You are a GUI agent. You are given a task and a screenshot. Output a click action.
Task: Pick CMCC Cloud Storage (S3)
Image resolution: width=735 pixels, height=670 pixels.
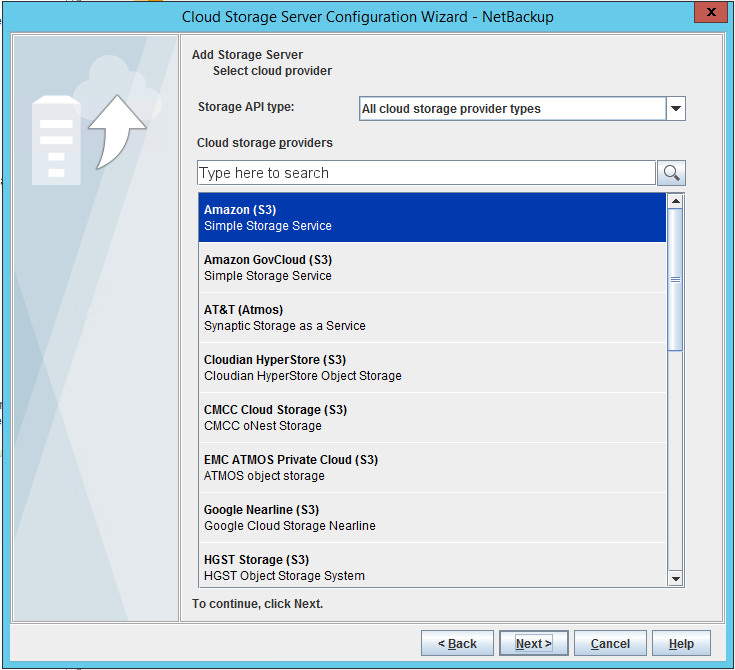coord(432,417)
